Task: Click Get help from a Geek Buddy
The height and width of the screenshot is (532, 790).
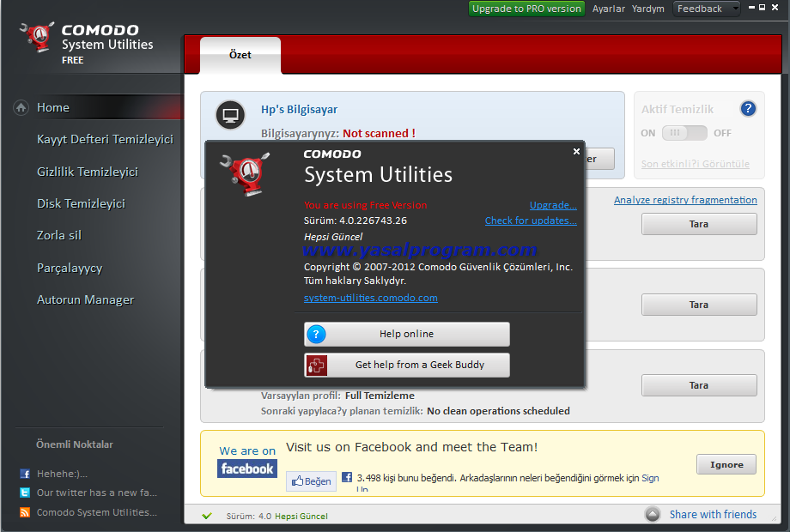Action: (406, 365)
